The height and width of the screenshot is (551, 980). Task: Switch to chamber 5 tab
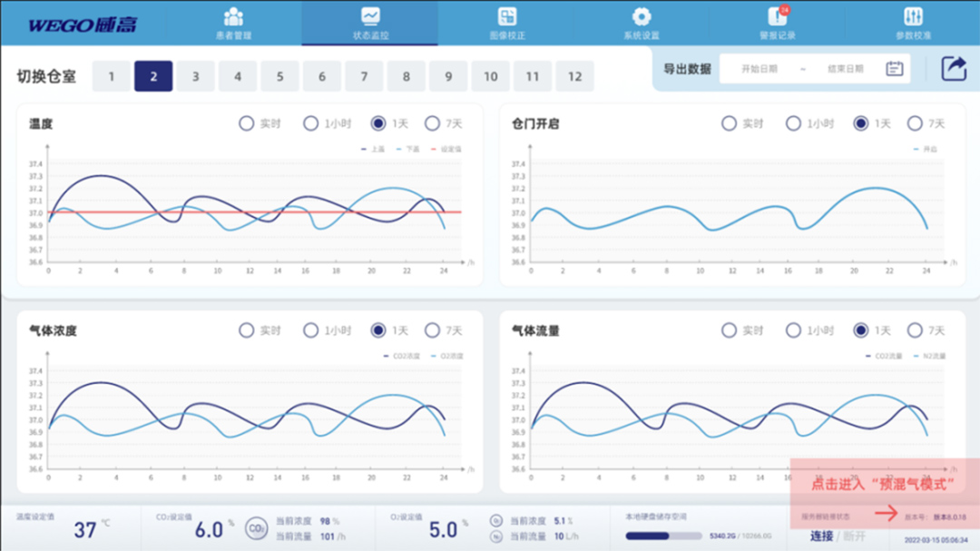click(x=279, y=77)
